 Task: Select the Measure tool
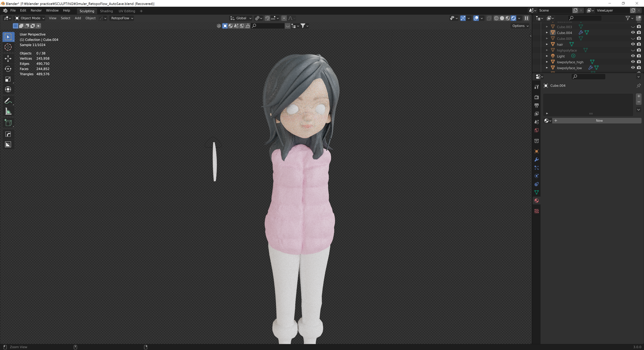8,112
